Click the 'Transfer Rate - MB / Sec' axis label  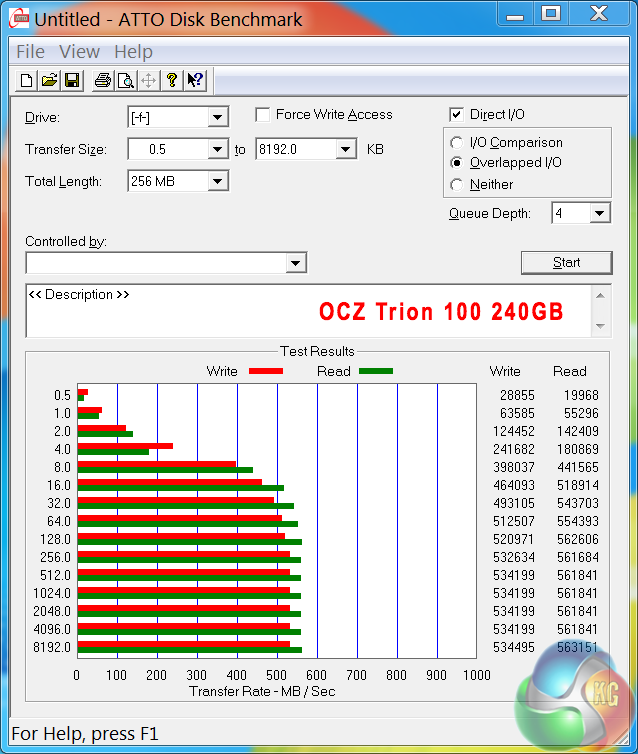262,691
